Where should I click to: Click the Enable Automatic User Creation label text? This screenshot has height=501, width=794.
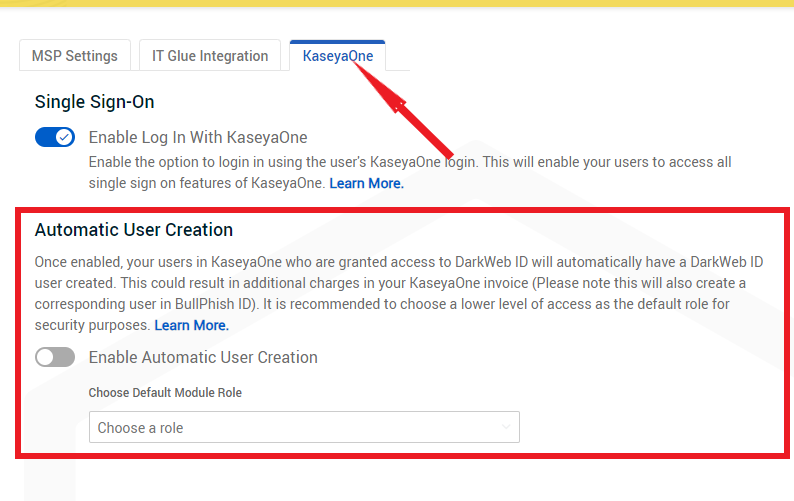(x=203, y=357)
